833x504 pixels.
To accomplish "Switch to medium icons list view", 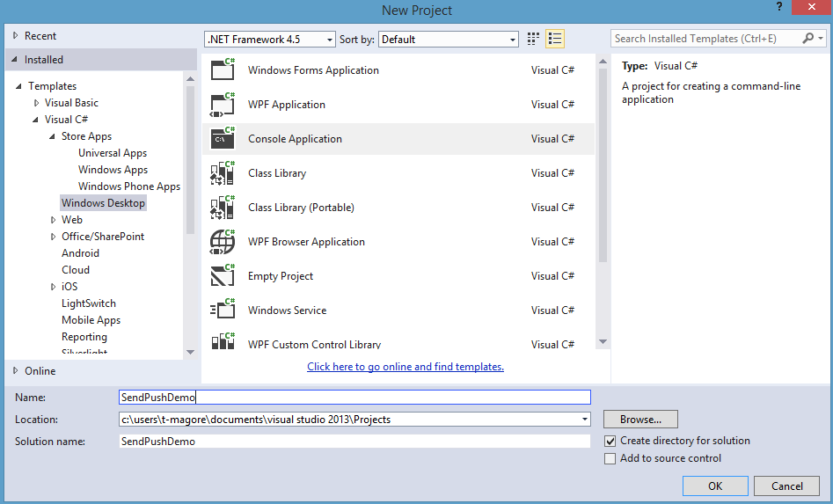I will click(x=555, y=39).
